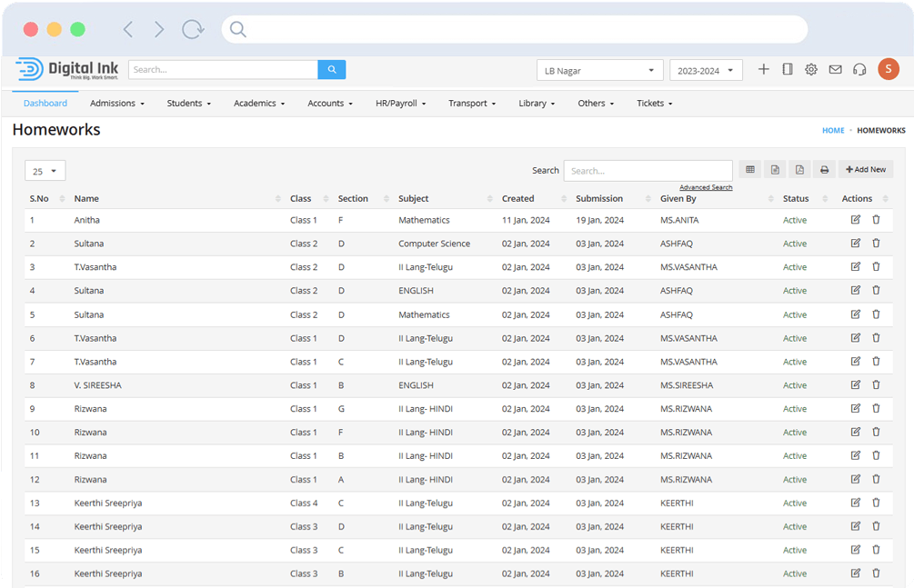Open the 2023-2024 academic year dropdown
Image resolution: width=914 pixels, height=588 pixels.
click(707, 69)
